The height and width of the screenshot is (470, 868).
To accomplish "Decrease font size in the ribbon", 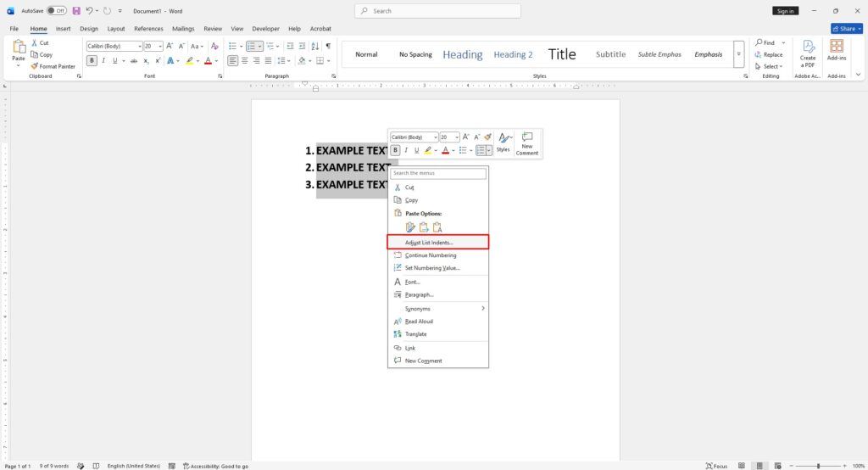I will point(181,46).
